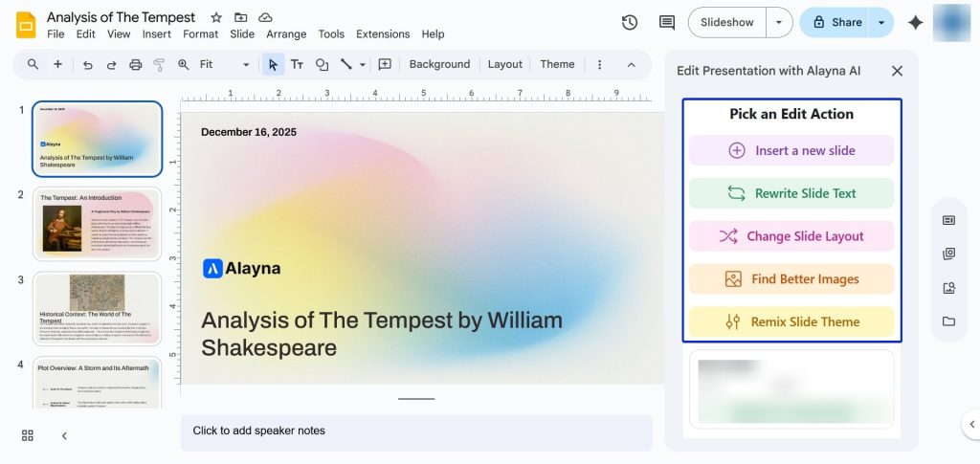980x464 pixels.
Task: Click the Gemini sparkle icon
Action: click(x=915, y=23)
